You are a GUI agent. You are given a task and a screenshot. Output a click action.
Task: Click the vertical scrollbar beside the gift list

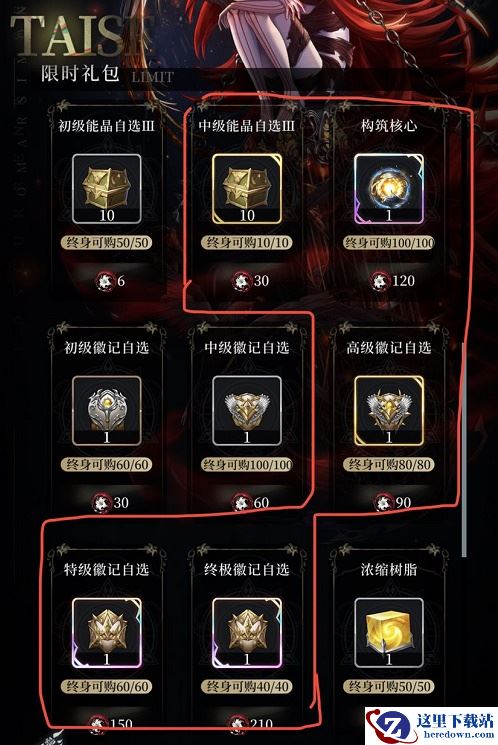coord(464,449)
